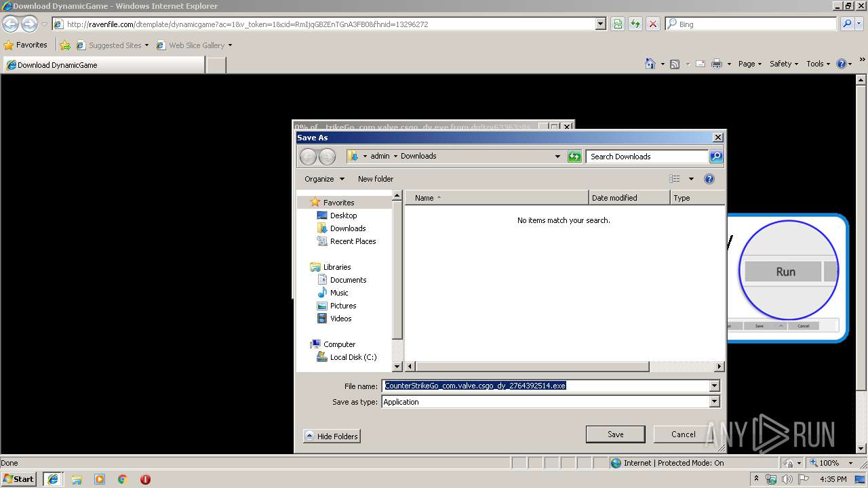Select Music library

click(x=332, y=293)
